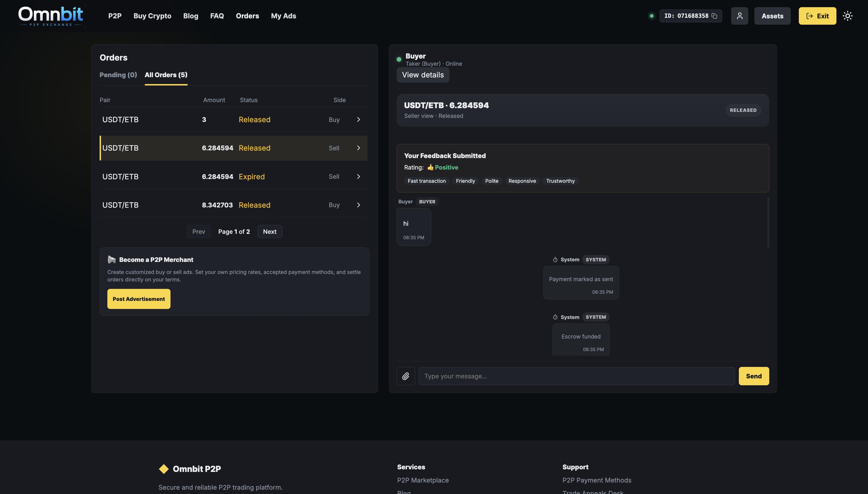Go to Buy Crypto menu item
The image size is (868, 494).
click(x=152, y=16)
